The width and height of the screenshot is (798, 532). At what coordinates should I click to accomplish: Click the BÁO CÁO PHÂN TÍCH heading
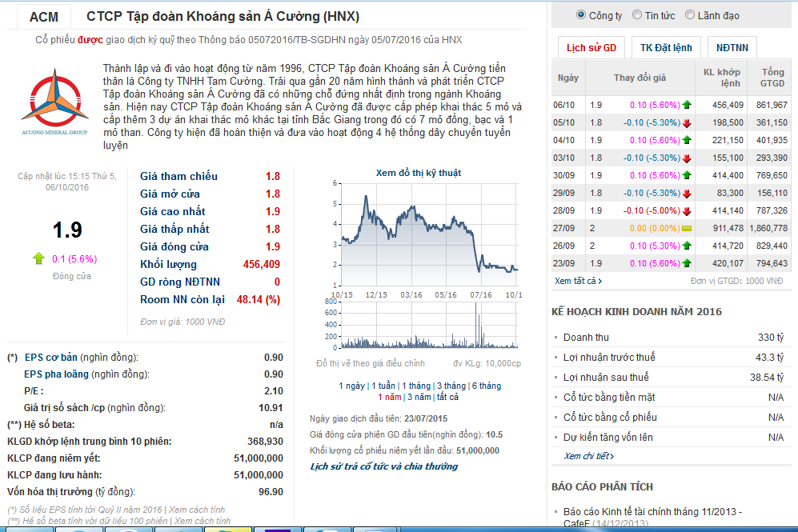click(602, 486)
